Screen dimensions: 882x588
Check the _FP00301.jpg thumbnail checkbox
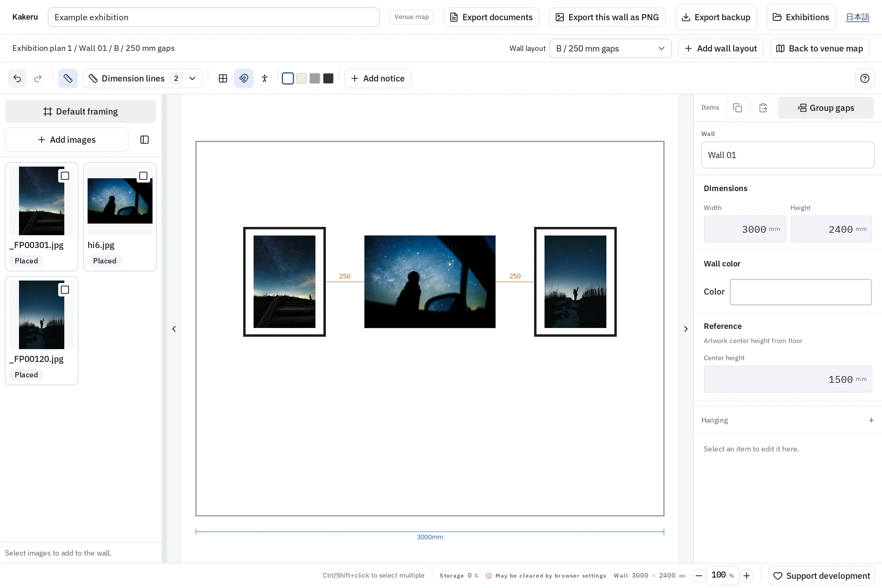point(65,176)
